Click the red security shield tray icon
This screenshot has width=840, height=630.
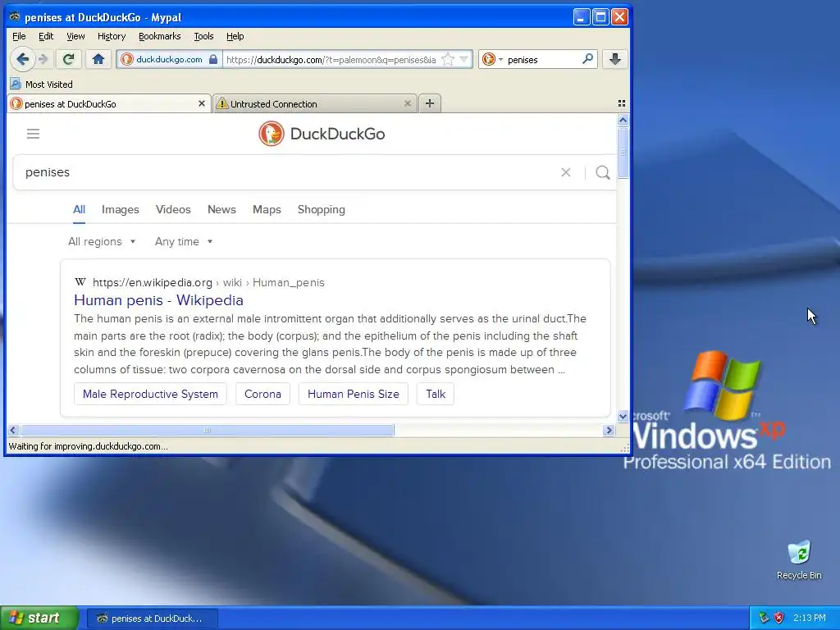tap(779, 618)
